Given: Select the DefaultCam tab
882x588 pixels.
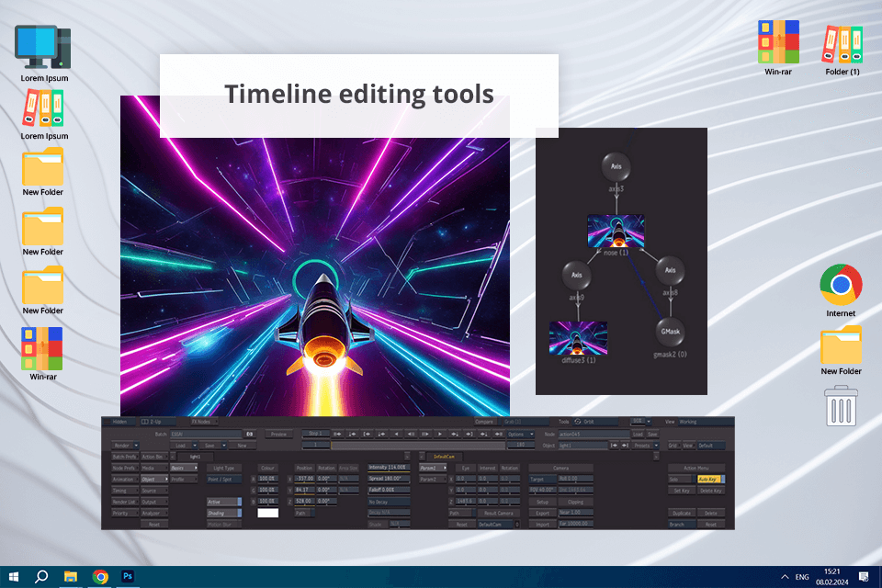Looking at the screenshot, I should (x=445, y=457).
